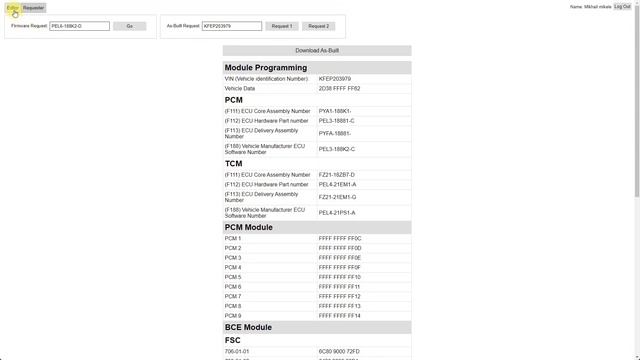Click the Download As-Built button
Viewport: 640px width, 360px height.
317,51
